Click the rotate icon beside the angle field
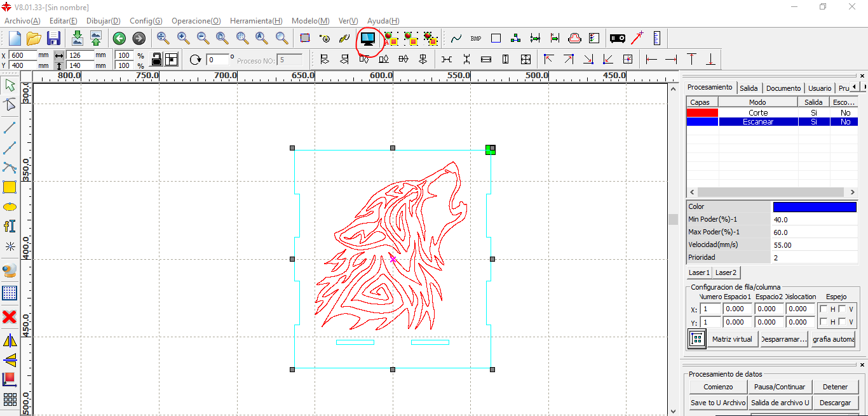This screenshot has height=416, width=868. coord(195,60)
